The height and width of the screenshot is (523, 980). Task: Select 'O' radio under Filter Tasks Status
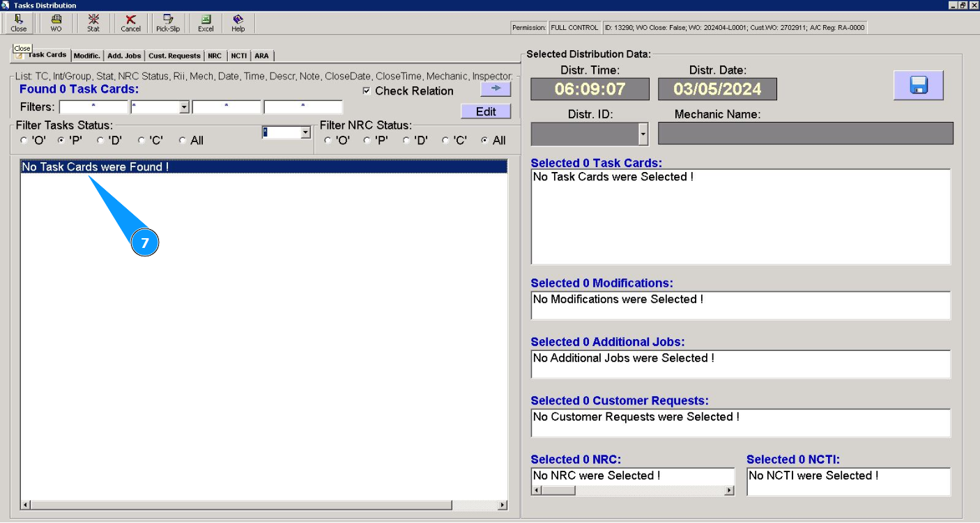click(24, 141)
